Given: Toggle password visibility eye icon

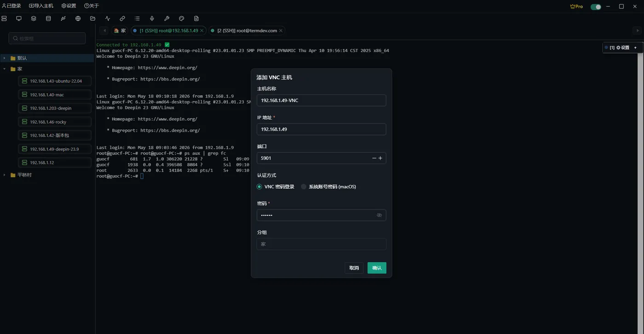Looking at the screenshot, I should [379, 215].
